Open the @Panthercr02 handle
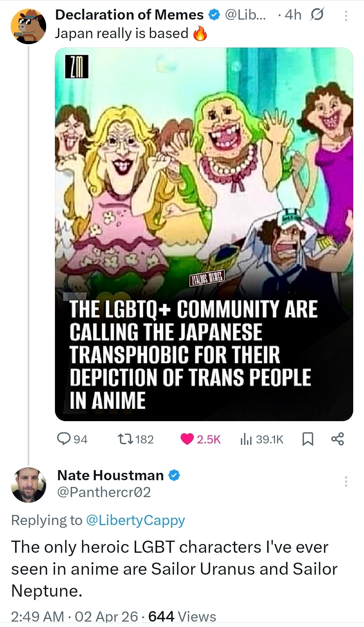 (104, 492)
